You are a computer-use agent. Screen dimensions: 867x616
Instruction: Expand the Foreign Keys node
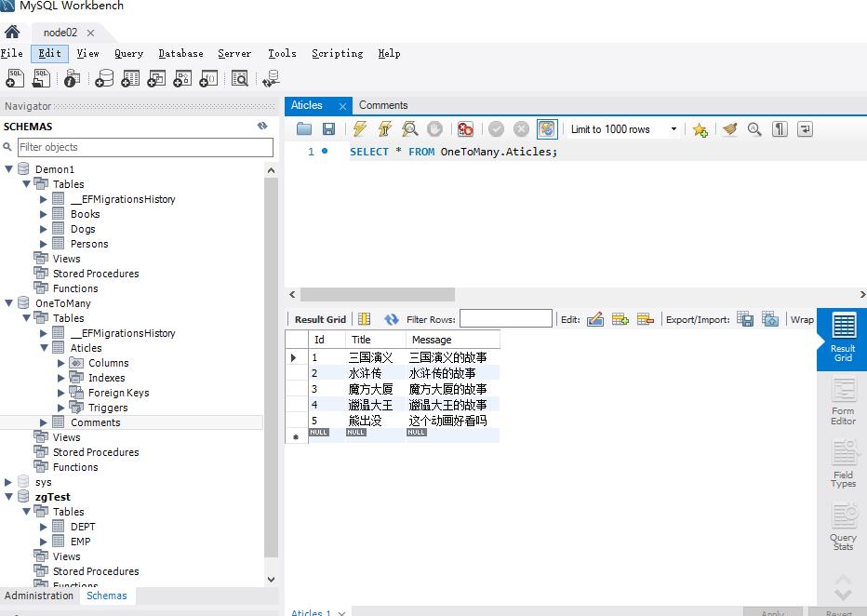pyautogui.click(x=61, y=393)
